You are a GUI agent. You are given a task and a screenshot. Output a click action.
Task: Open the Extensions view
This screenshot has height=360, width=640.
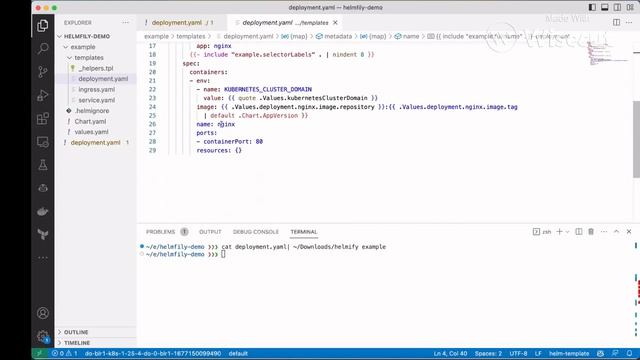pyautogui.click(x=42, y=119)
